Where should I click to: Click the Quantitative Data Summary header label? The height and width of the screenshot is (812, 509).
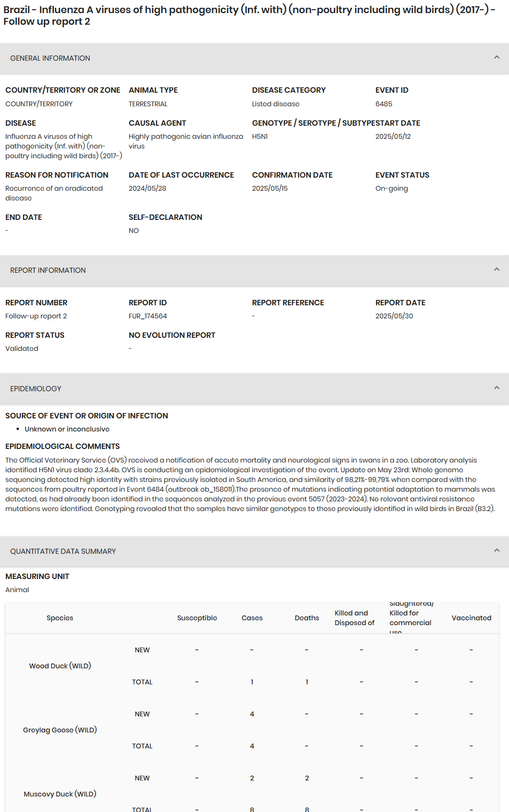point(63,551)
